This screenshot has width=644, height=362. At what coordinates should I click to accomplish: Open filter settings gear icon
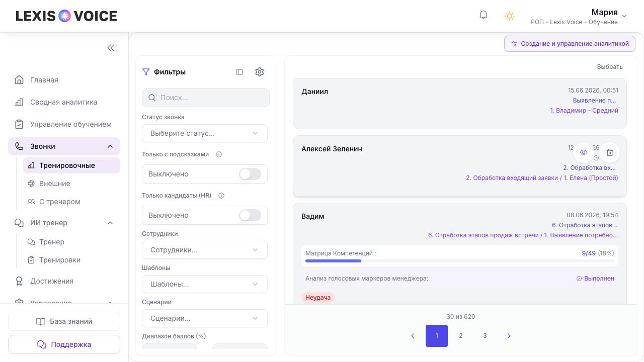click(260, 72)
